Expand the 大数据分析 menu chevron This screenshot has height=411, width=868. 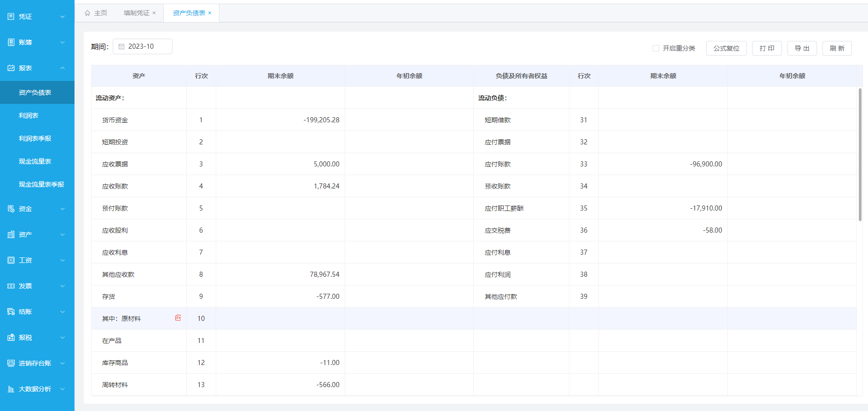click(x=63, y=389)
